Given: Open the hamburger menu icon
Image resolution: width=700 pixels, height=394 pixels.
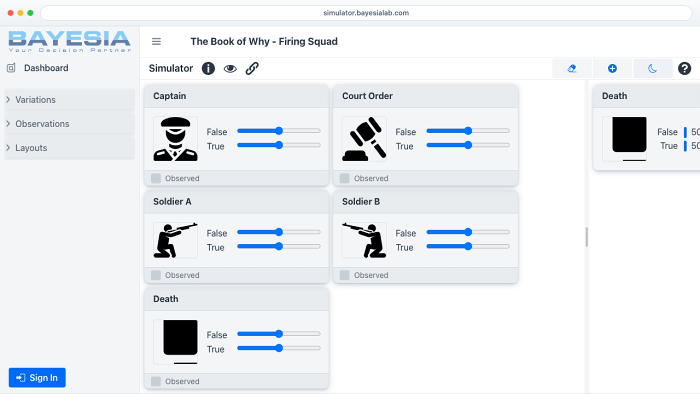Looking at the screenshot, I should [156, 41].
